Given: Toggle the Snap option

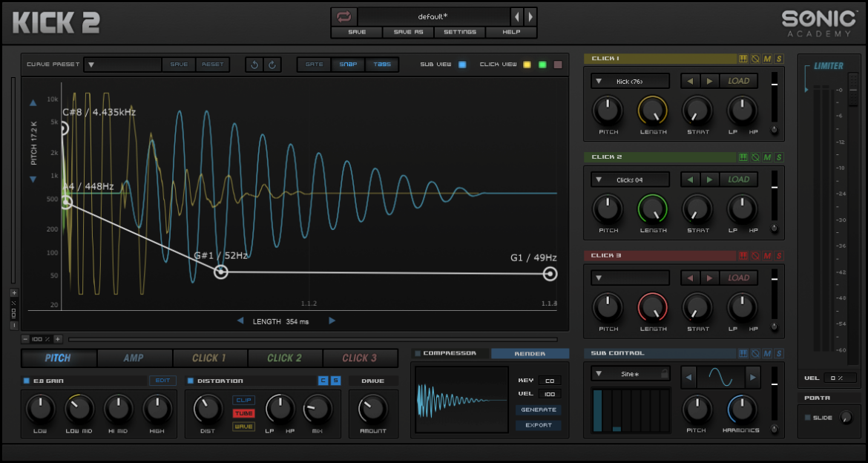Looking at the screenshot, I should pyautogui.click(x=348, y=65).
